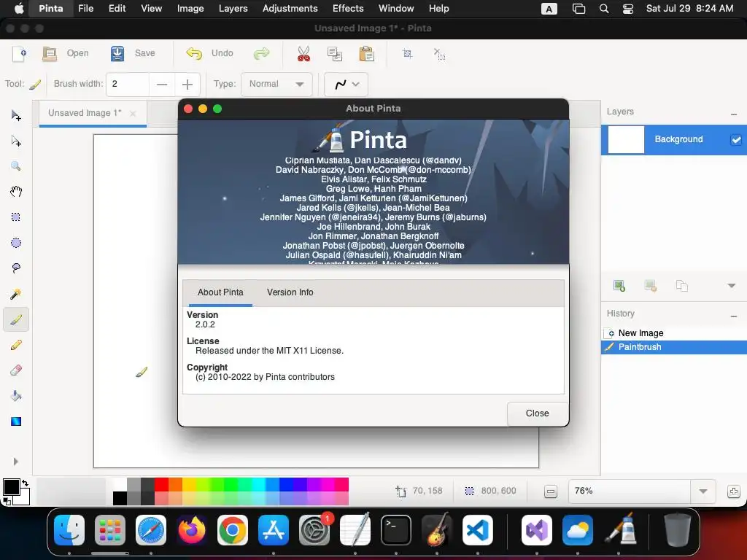The width and height of the screenshot is (747, 560).
Task: Close the Unsaved Image 1 tab
Action: click(133, 113)
